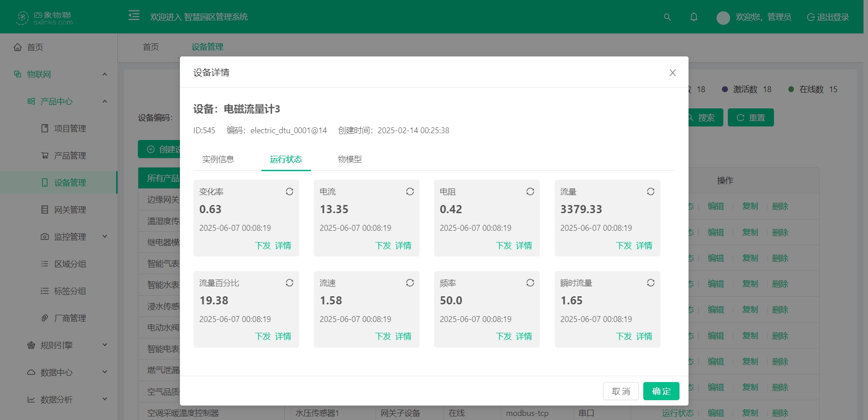
Task: Click 退出登录 to log out
Action: (x=827, y=17)
